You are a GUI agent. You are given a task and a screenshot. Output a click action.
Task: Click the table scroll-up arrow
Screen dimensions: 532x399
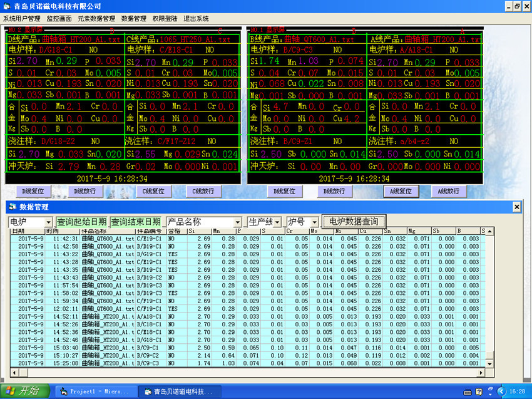point(489,232)
